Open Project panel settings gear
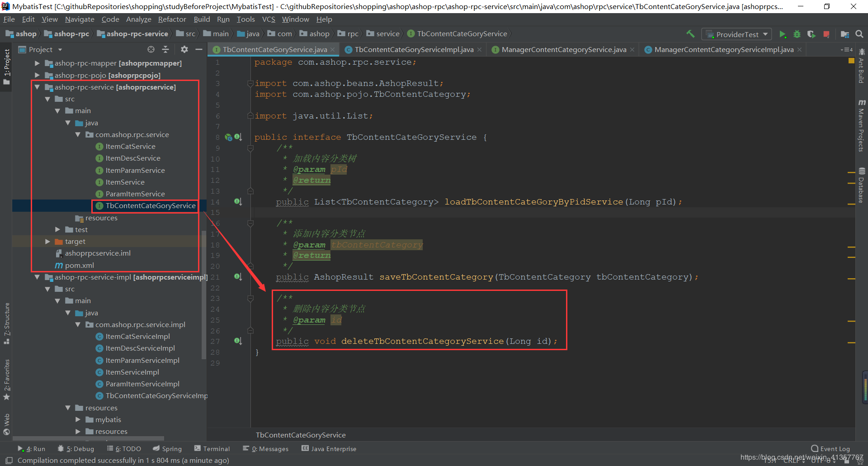This screenshot has height=466, width=868. coord(184,49)
